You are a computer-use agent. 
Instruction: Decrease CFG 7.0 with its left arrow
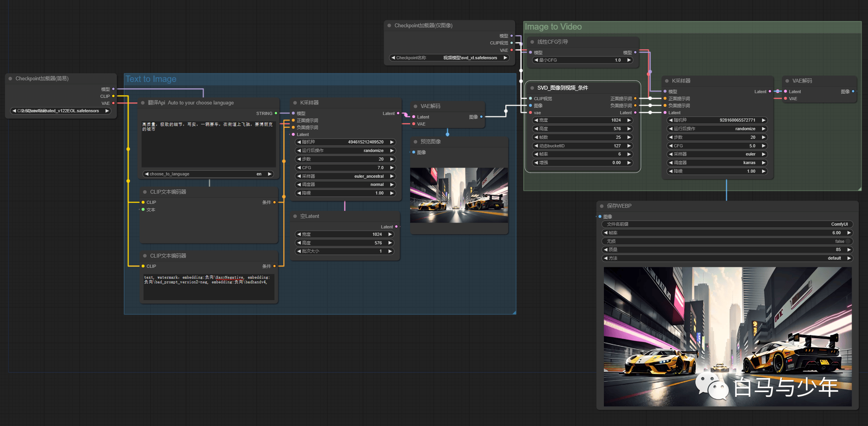coord(299,168)
